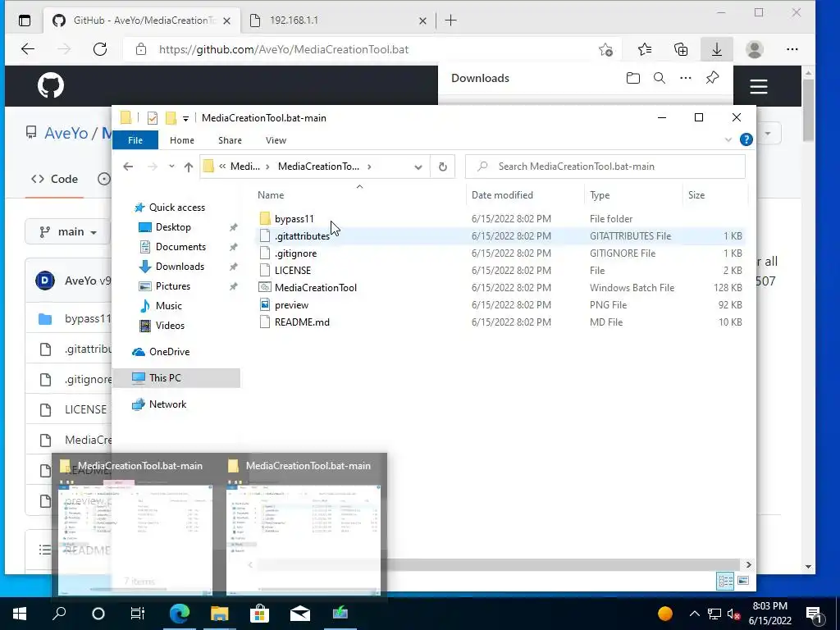
Task: Open GitHub hamburger navigation menu
Action: [759, 86]
